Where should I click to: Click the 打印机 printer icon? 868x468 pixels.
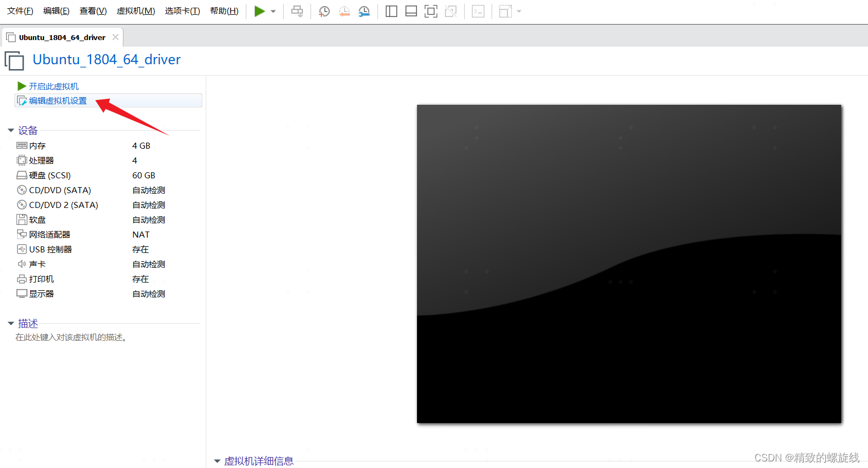[22, 279]
